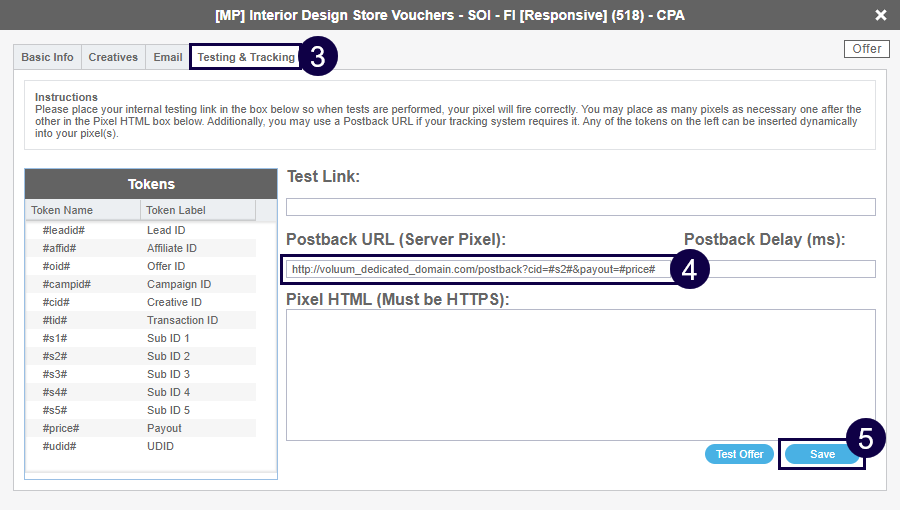Open the Email tab

coord(168,57)
